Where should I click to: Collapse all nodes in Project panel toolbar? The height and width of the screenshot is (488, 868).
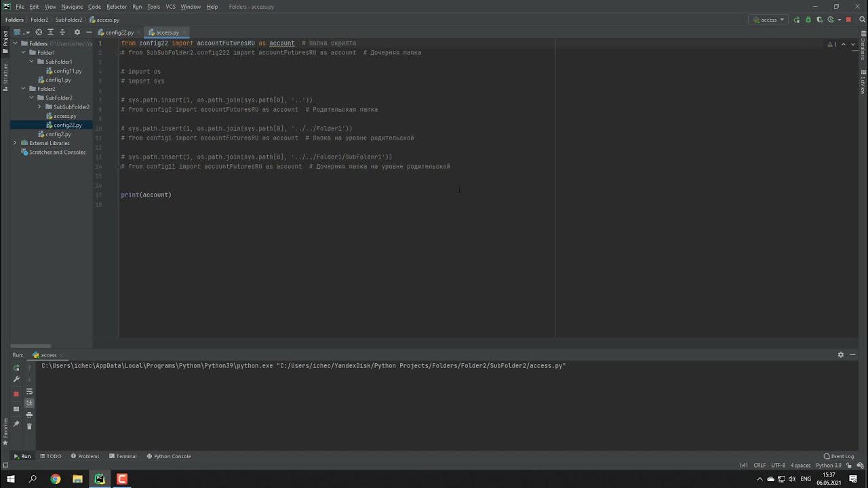(x=62, y=32)
